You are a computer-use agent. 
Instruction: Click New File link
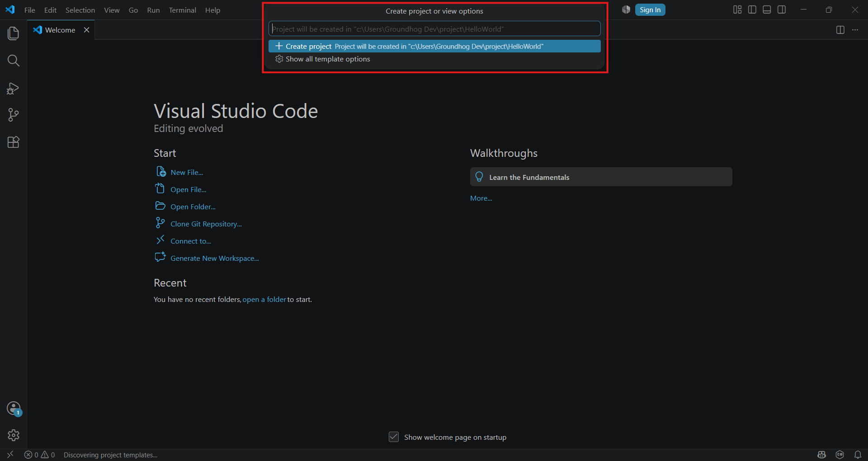click(187, 172)
